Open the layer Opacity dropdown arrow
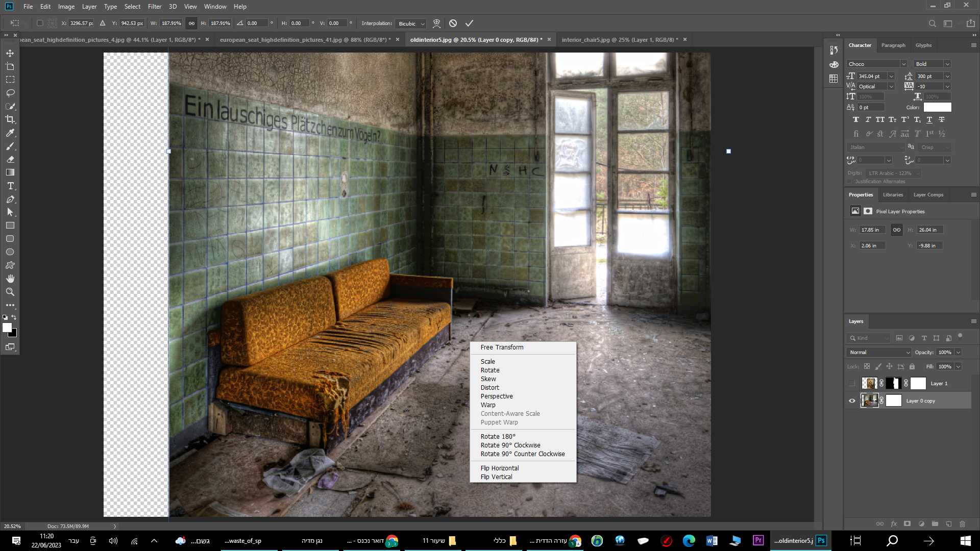This screenshot has height=551, width=980. click(x=958, y=353)
